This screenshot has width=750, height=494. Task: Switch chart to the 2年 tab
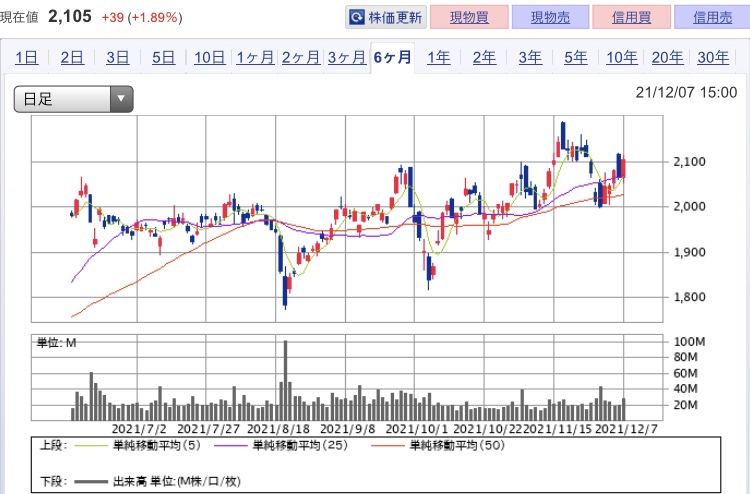tap(485, 57)
